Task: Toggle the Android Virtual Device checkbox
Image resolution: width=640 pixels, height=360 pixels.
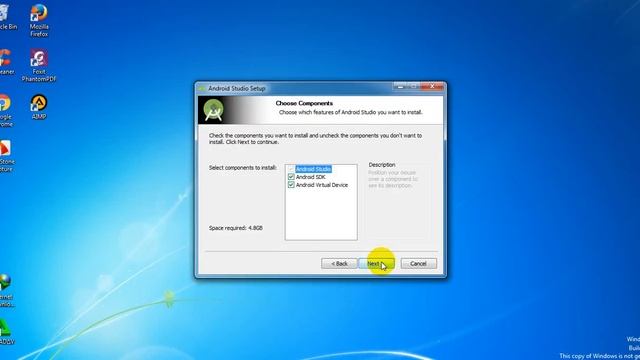Action: [x=291, y=185]
